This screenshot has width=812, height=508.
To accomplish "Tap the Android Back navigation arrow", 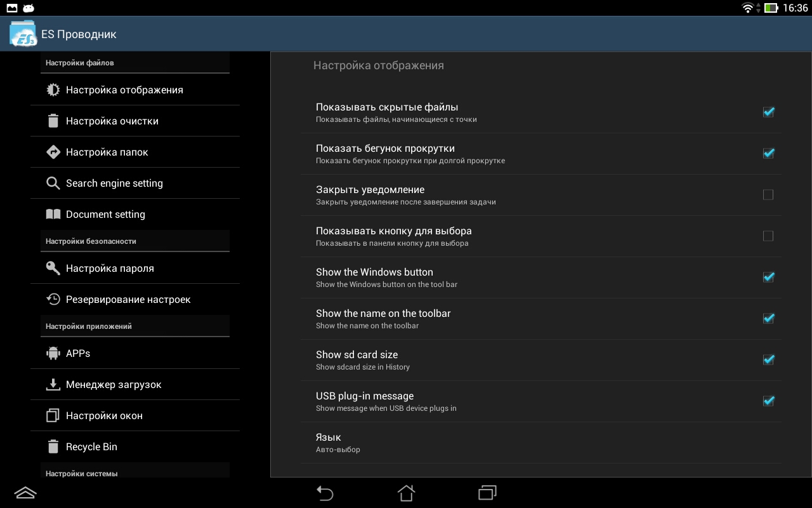I will click(325, 493).
